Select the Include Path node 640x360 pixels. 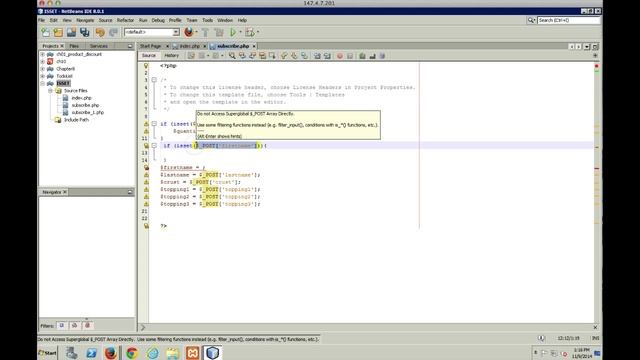coord(76,120)
